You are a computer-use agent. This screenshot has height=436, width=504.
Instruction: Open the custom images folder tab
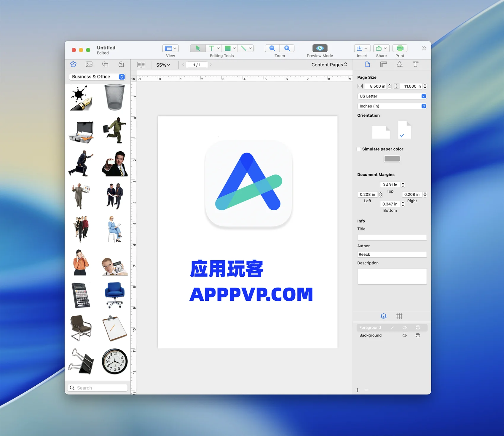point(121,64)
